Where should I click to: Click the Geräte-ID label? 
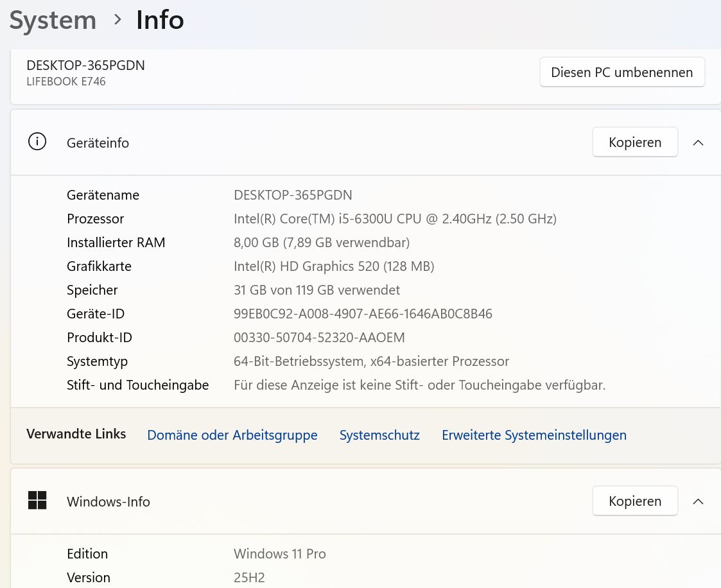96,313
